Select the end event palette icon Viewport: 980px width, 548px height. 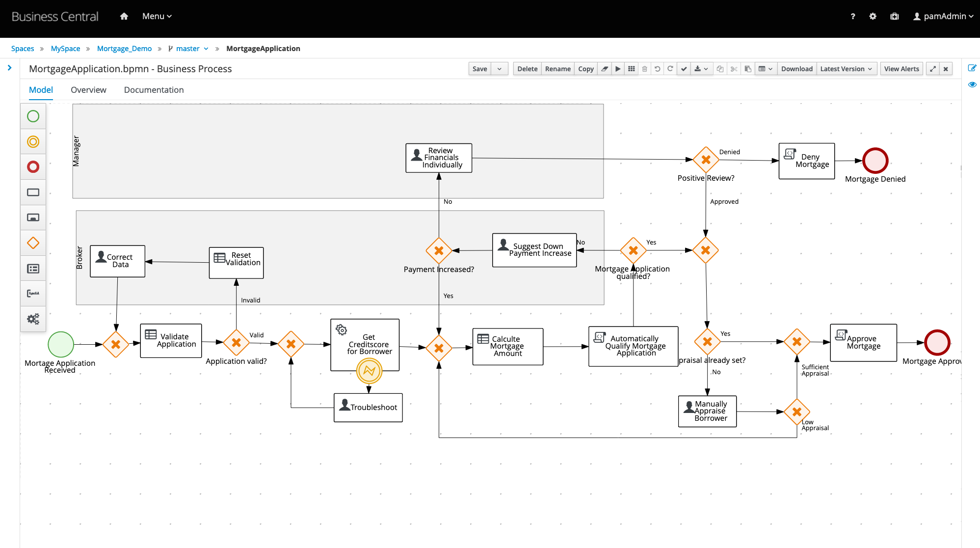point(33,167)
